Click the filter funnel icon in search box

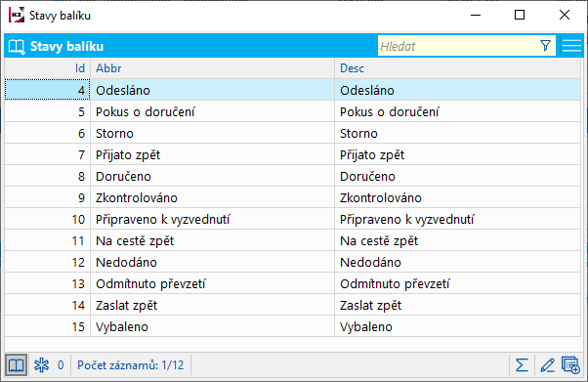[546, 46]
